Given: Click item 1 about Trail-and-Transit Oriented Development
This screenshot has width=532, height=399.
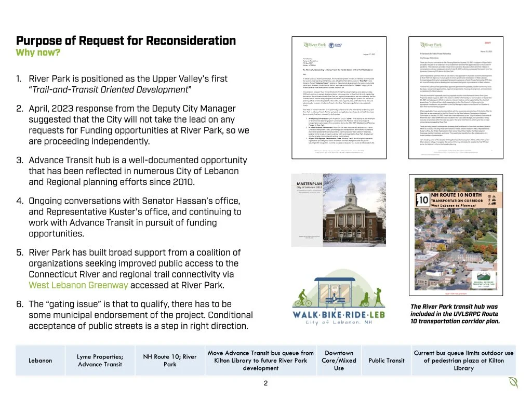Looking at the screenshot, I should (122, 84).
